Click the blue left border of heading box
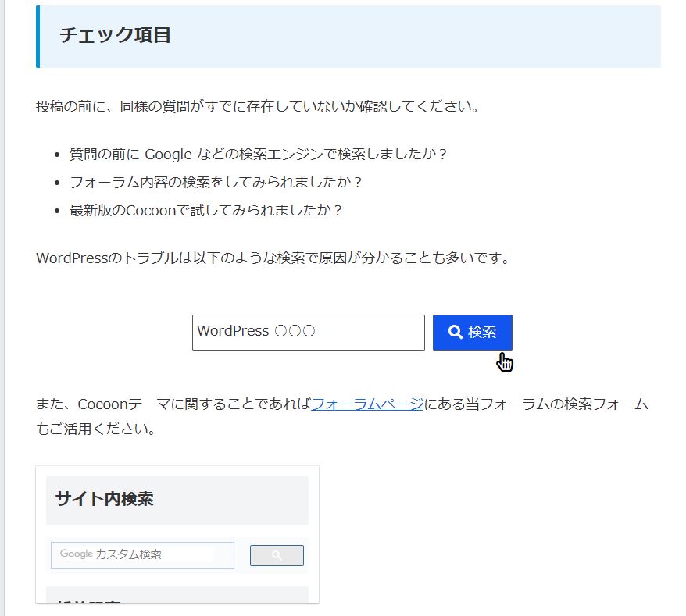This screenshot has height=616, width=686. [x=38, y=37]
